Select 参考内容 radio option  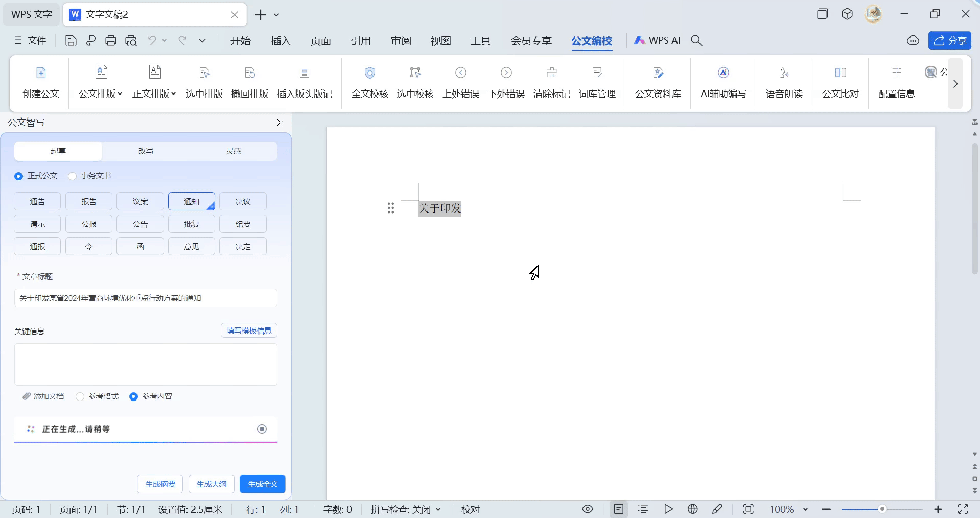click(133, 396)
